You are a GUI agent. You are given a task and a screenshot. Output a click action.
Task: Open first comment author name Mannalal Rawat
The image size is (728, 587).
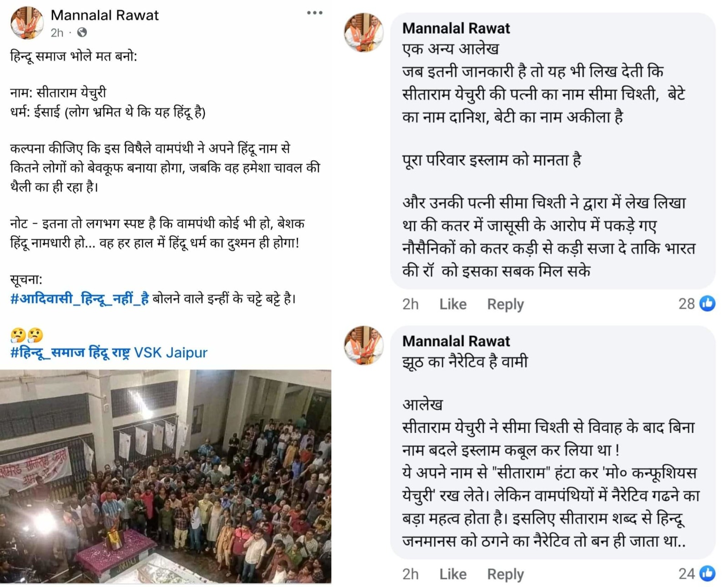point(456,28)
